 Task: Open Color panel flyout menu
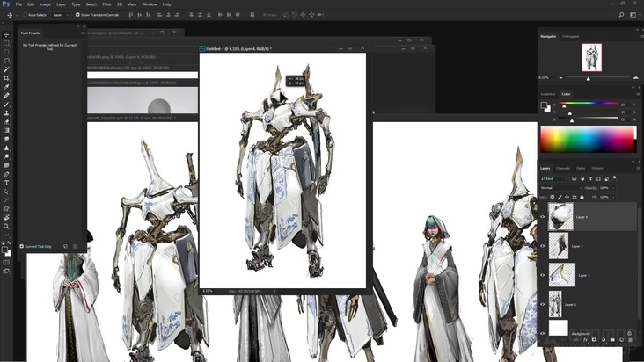pos(638,94)
